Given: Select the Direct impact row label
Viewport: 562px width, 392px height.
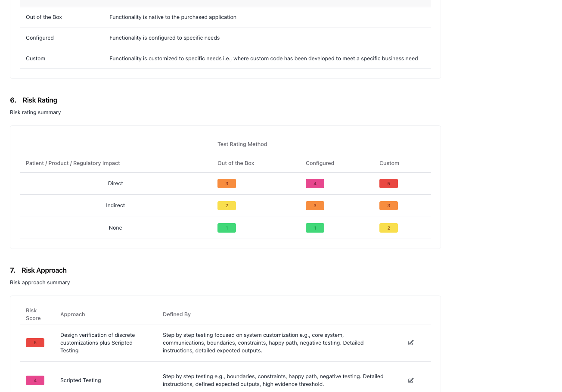Looking at the screenshot, I should [115, 184].
